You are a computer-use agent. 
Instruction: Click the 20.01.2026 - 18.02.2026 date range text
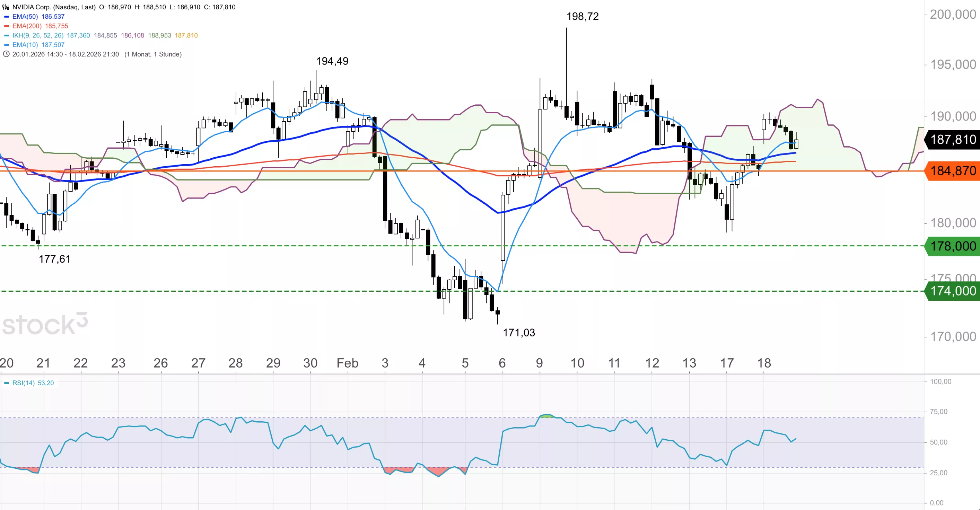tap(65, 54)
